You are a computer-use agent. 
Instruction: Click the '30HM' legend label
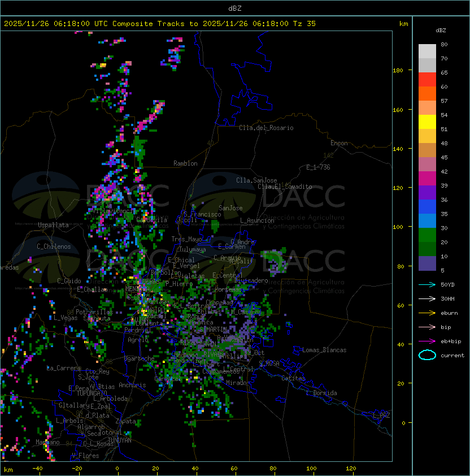[447, 299]
